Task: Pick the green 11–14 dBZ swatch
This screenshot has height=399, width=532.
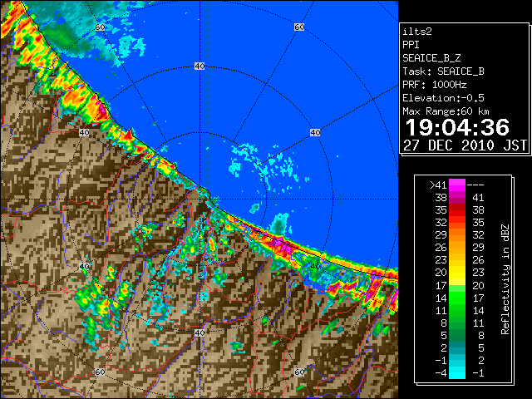Action: [x=457, y=310]
